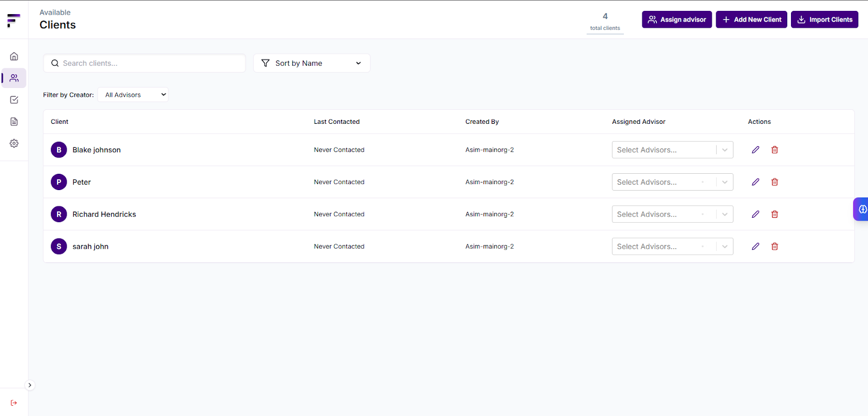Edit Richard Hendricks with the pencil icon

[755, 214]
